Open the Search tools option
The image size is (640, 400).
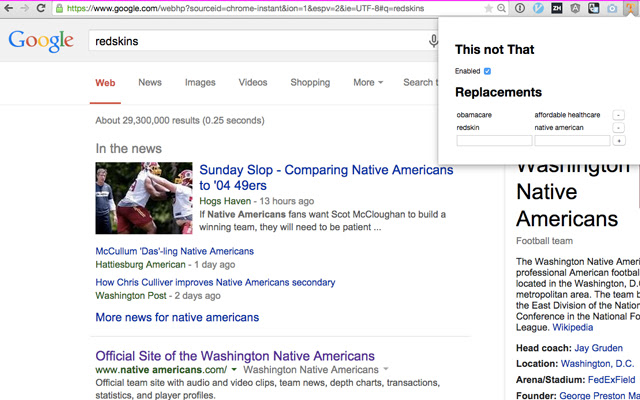(x=420, y=82)
